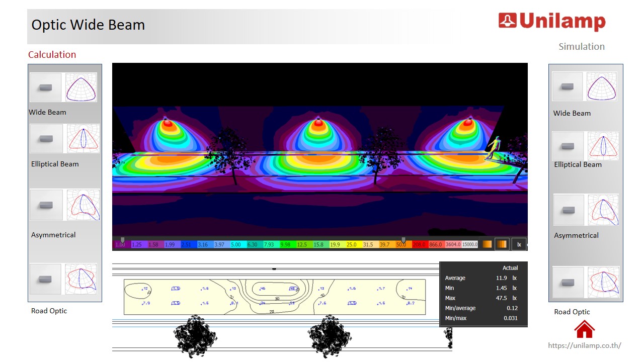Select right Asymmetrical luminaire image

569,210
